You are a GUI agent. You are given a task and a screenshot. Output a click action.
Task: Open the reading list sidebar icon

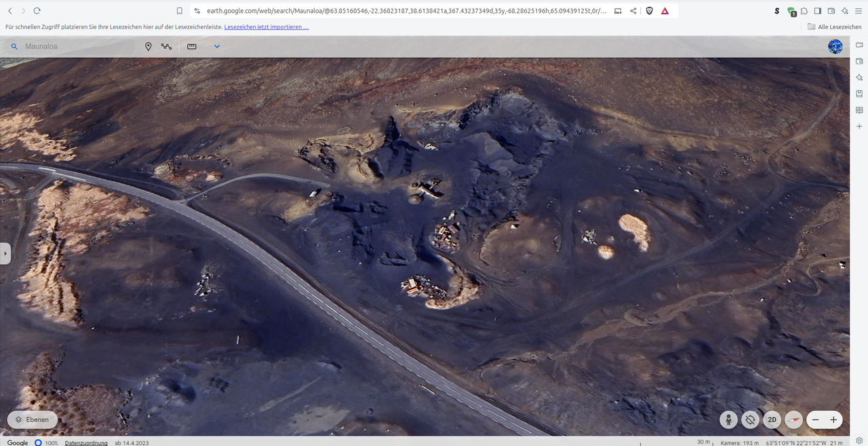coord(859,110)
